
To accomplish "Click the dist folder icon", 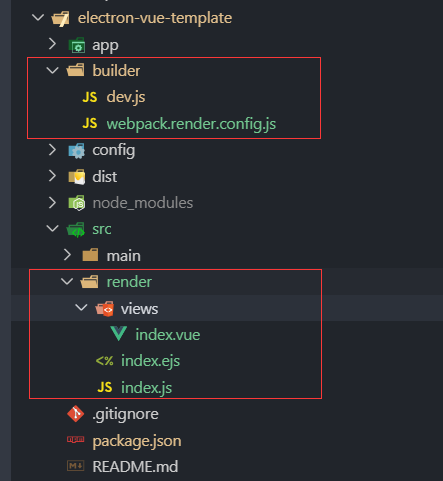I will [77, 177].
